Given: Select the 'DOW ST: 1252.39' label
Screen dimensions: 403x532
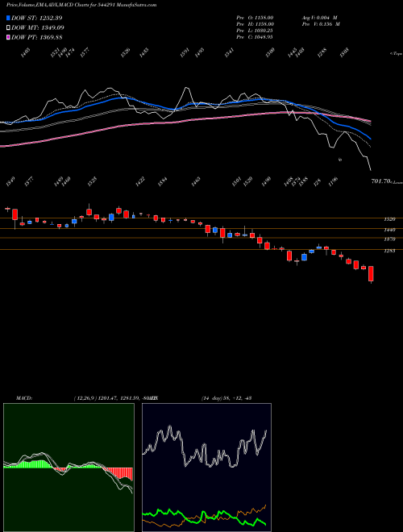Looking at the screenshot, I should [x=36, y=18].
